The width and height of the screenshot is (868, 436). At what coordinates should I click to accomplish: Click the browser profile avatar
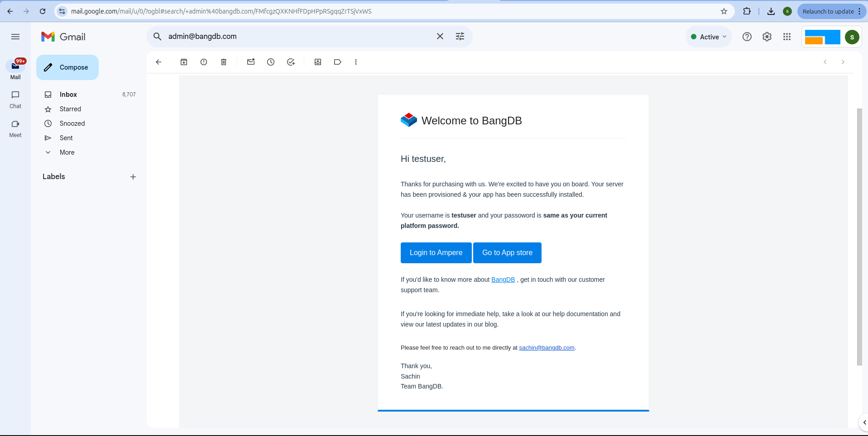coord(787,11)
